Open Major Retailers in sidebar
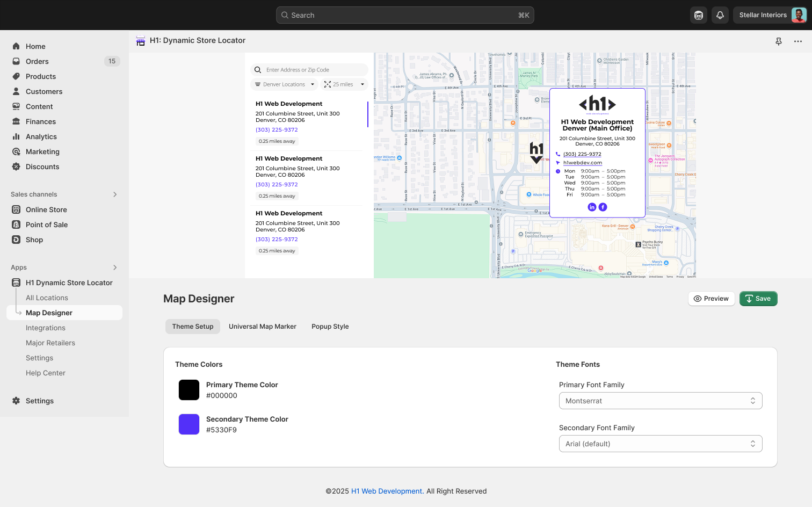 click(x=50, y=343)
